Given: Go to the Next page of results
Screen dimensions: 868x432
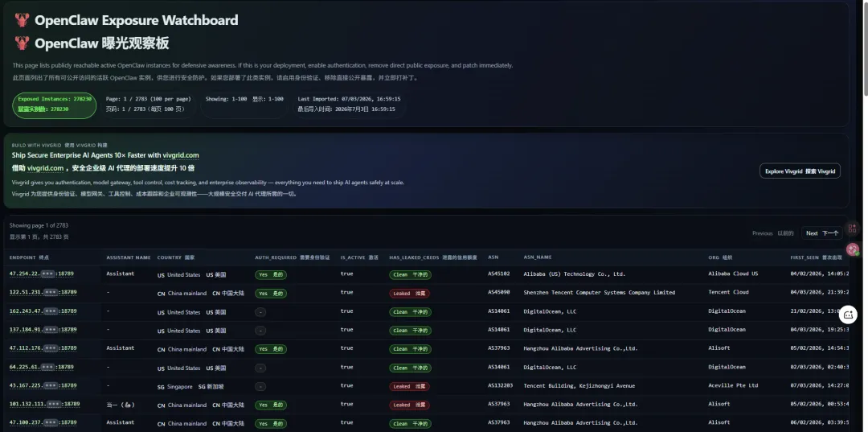Looking at the screenshot, I should coord(821,233).
